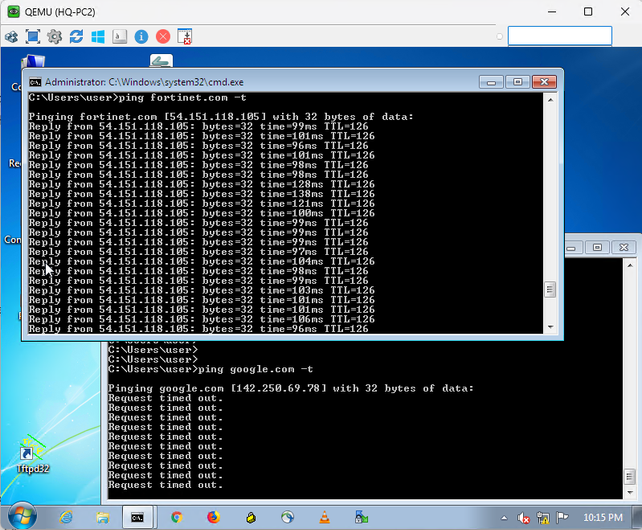Focus the white input field in QEMU toolbar

tap(560, 36)
